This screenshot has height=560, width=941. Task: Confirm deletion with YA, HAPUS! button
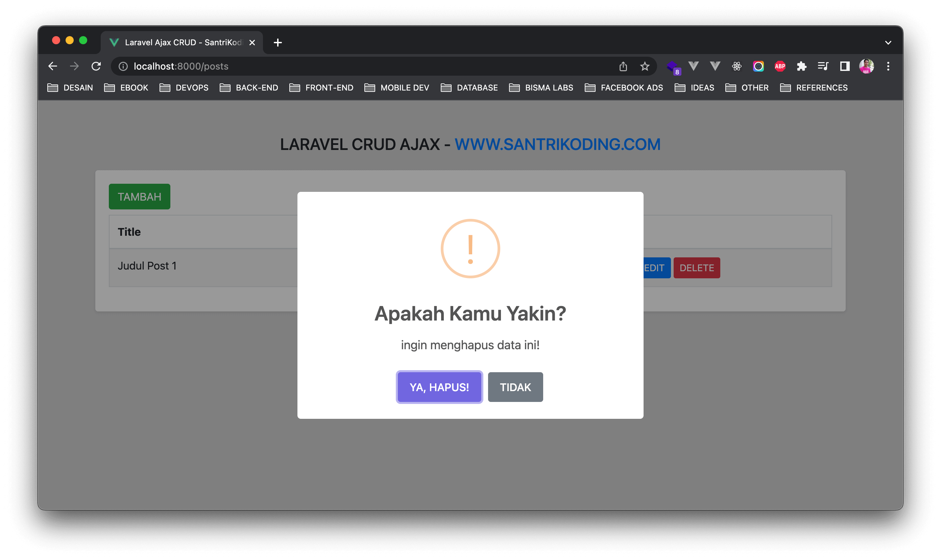[x=439, y=387]
